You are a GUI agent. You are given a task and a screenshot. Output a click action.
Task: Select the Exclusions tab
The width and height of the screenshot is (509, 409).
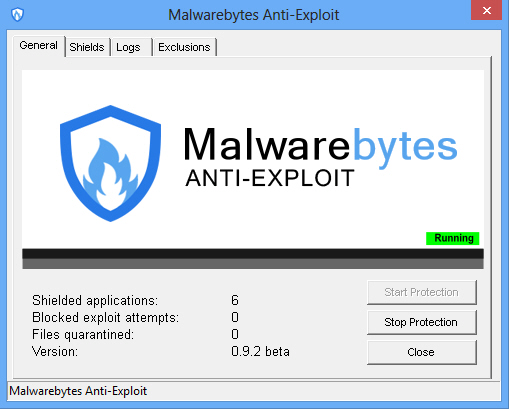click(185, 47)
